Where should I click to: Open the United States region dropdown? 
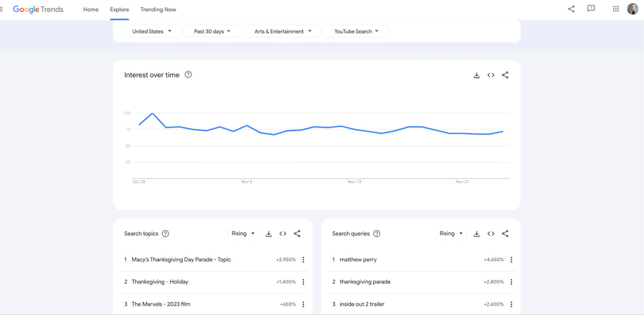pyautogui.click(x=151, y=31)
